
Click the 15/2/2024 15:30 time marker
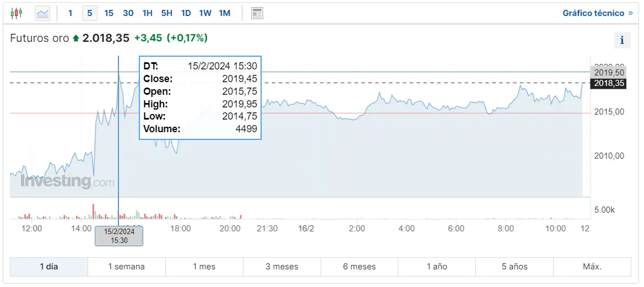[119, 236]
